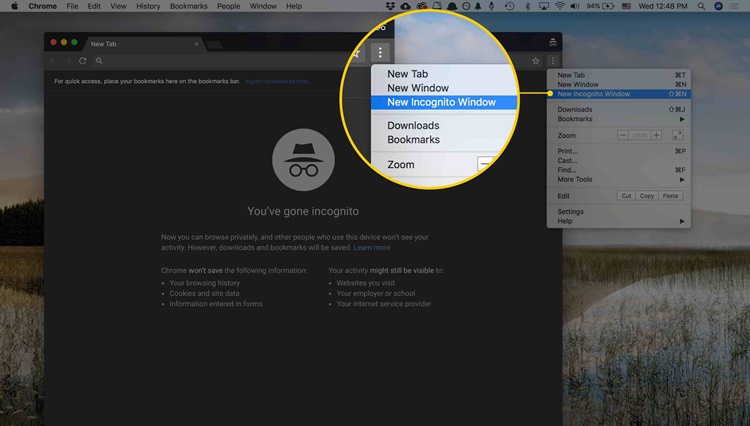
Task: Click the bell notification icon in the menu bar
Action: tap(478, 6)
